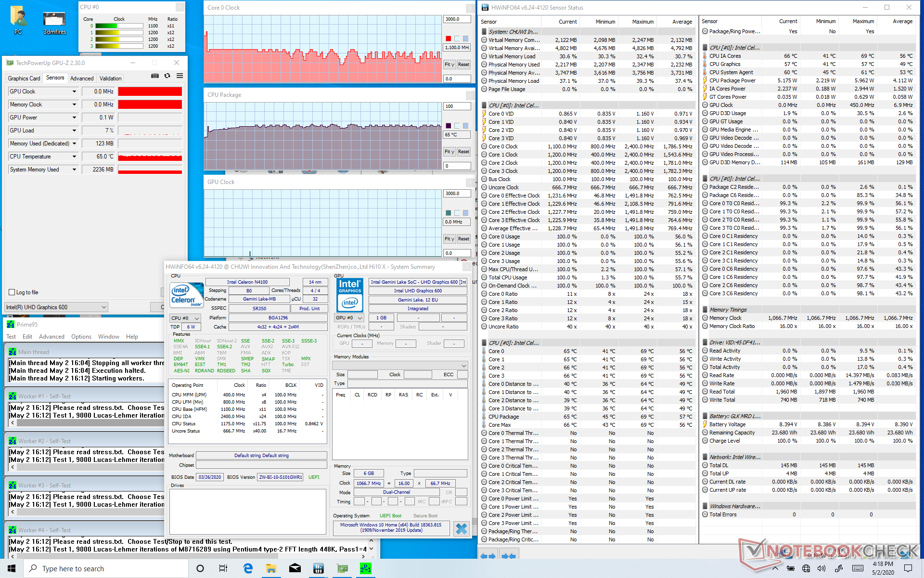This screenshot has height=578, width=924.
Task: Click Fit y button on Core 0 Clock graph
Action: coord(449,65)
